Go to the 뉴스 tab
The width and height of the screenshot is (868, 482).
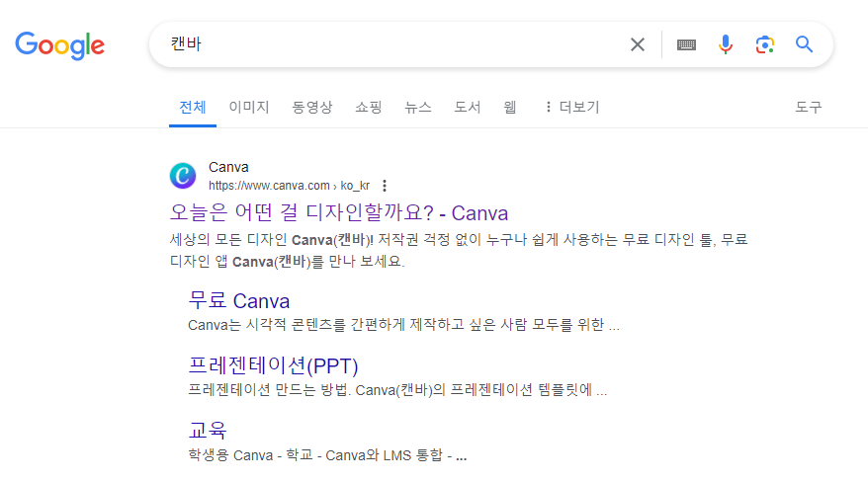tap(418, 108)
